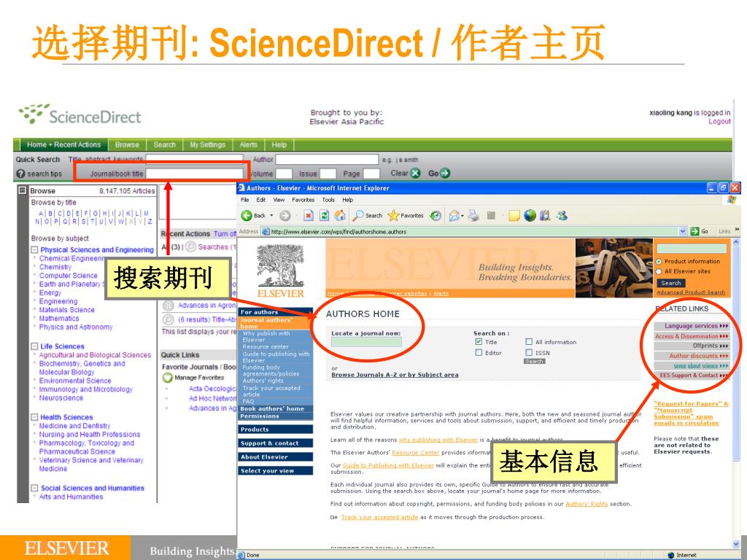Expand the Links toolbar chevron
Screen dimensions: 747x560
click(x=738, y=230)
